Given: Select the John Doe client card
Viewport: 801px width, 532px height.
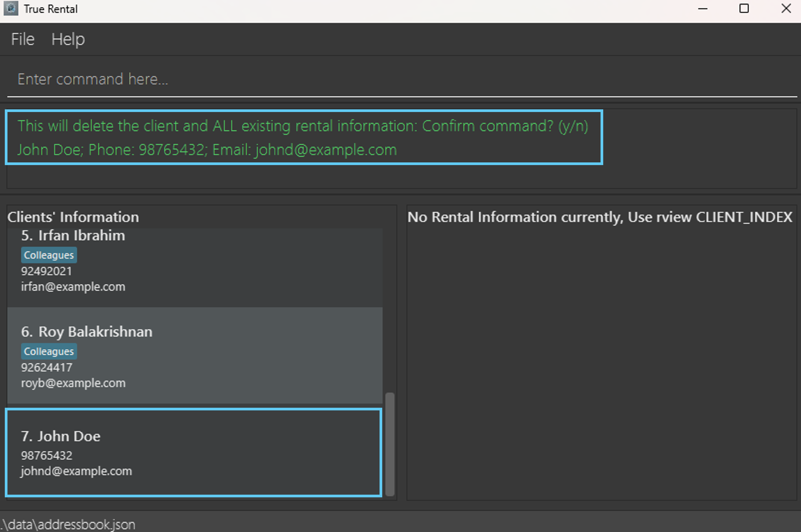Looking at the screenshot, I should coord(194,452).
